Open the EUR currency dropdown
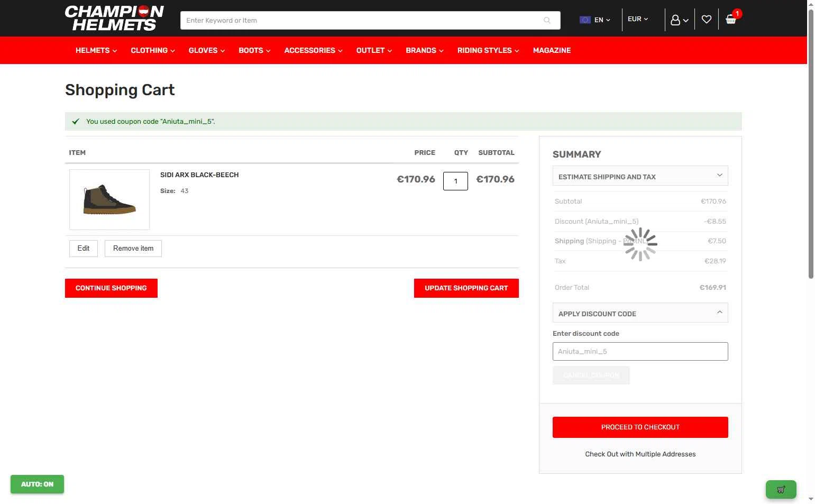815x504 pixels. click(x=638, y=19)
